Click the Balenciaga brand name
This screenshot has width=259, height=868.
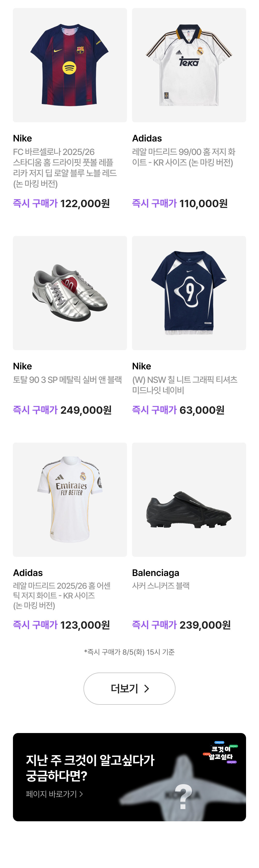coord(155,573)
